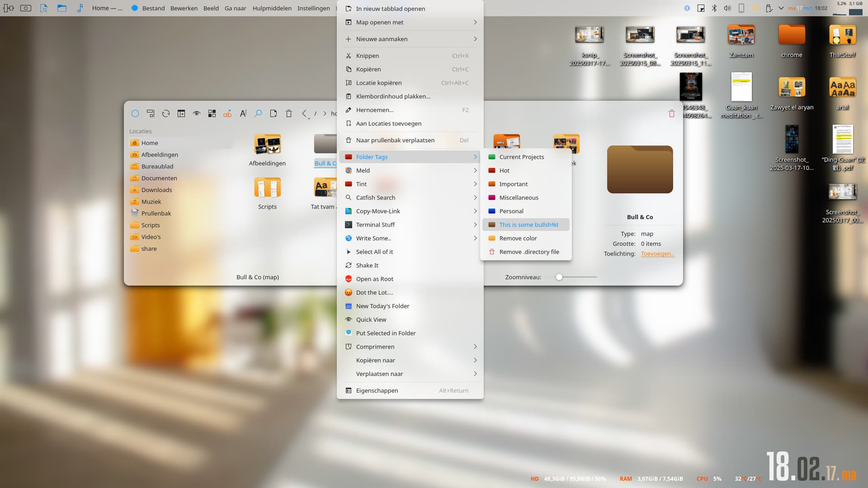The width and height of the screenshot is (868, 488).
Task: Open Home in the Locaties sidebar
Action: pyautogui.click(x=181, y=143)
